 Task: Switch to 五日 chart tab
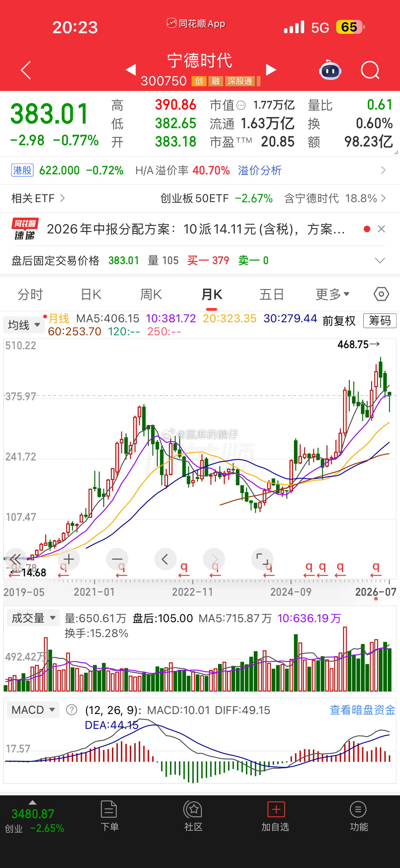coord(272,295)
